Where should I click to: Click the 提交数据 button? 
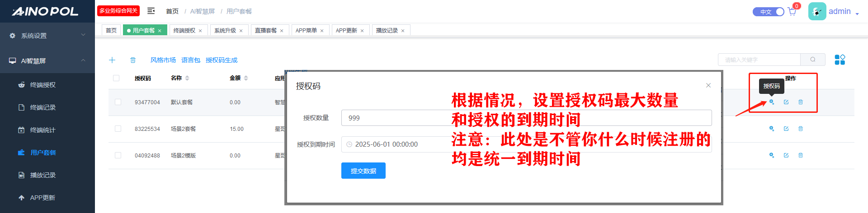coord(363,171)
